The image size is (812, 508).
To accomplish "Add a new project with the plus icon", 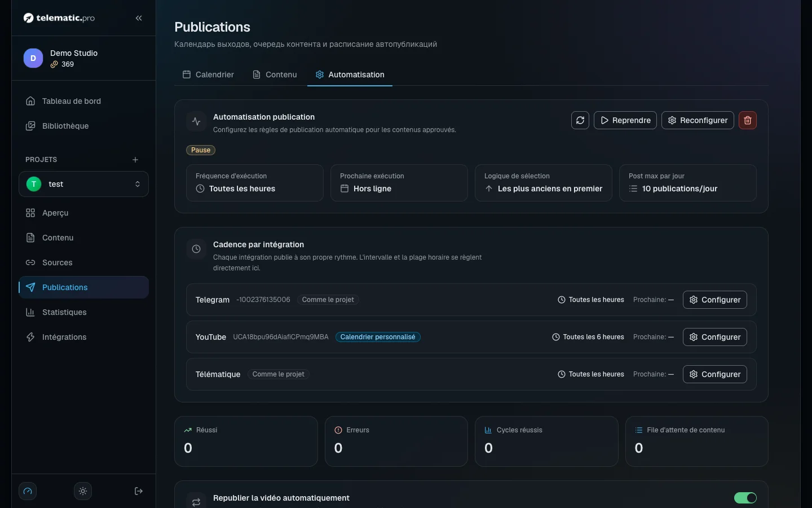I will [135, 160].
